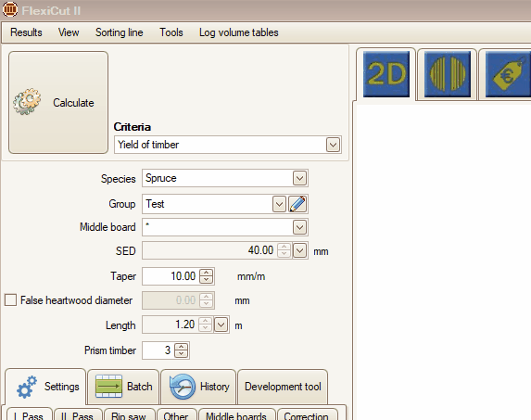
Task: Open the SED dropdown arrow
Action: tap(299, 251)
